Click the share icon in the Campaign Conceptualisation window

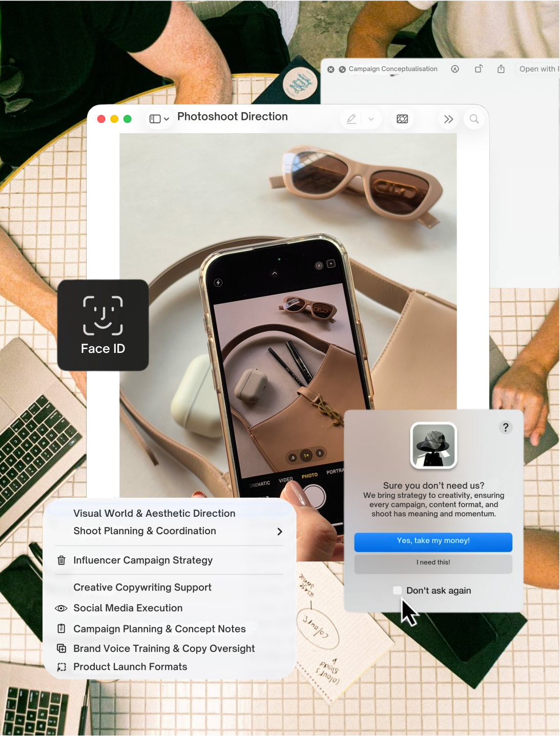(501, 69)
